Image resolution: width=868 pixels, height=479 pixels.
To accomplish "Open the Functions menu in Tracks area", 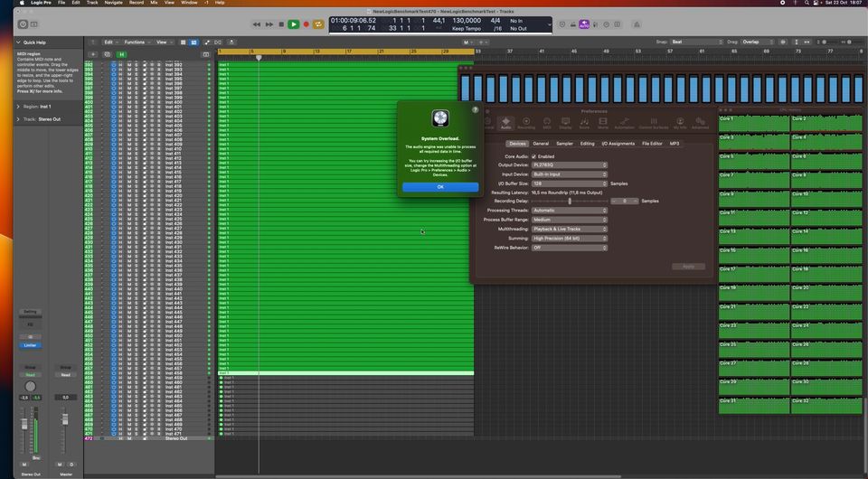I will coord(137,42).
